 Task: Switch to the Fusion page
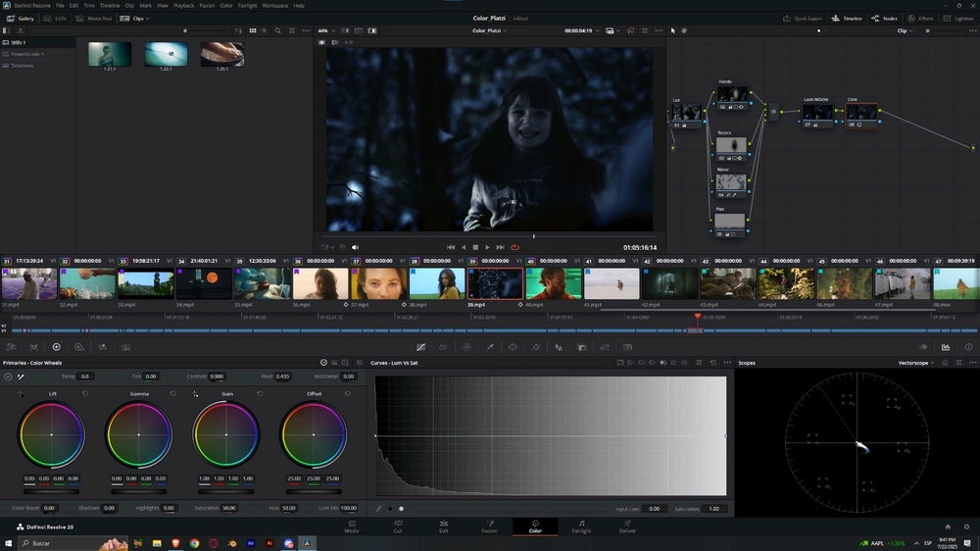(489, 526)
